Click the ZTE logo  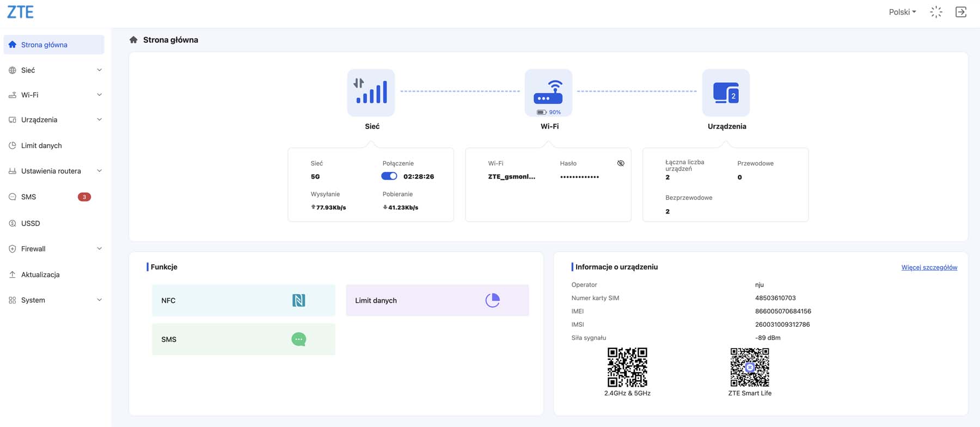[x=20, y=12]
